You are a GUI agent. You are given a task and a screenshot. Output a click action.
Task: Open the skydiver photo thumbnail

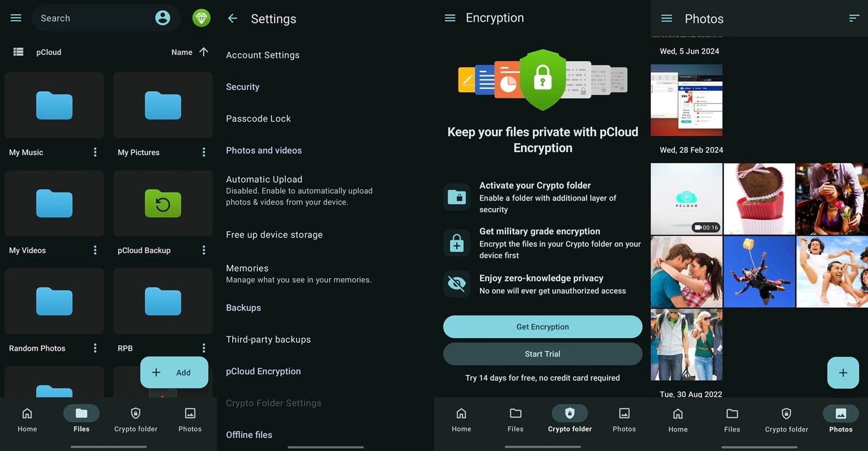tap(759, 271)
